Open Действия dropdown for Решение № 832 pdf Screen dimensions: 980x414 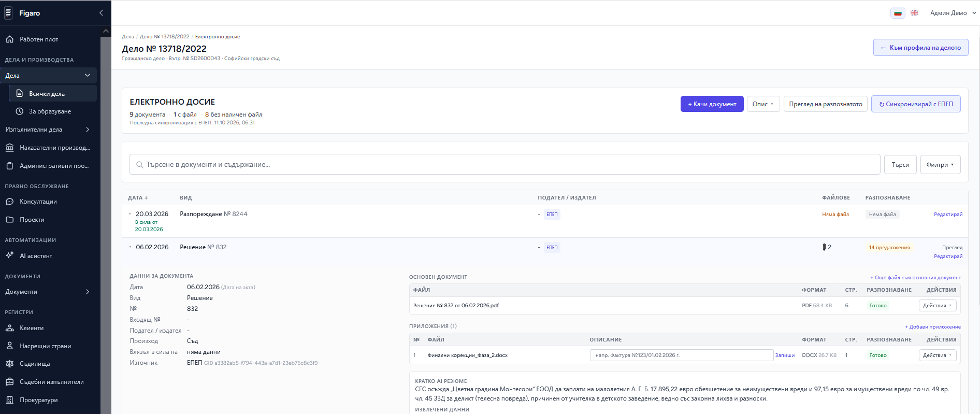938,306
